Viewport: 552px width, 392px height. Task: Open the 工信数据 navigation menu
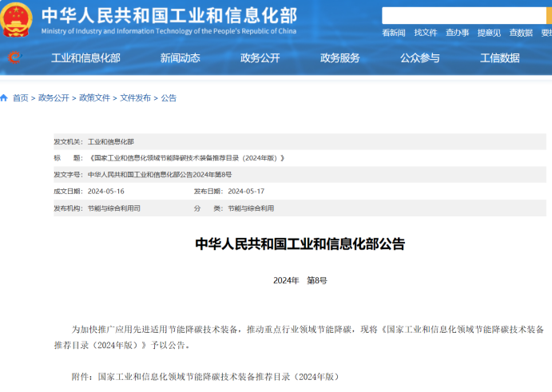click(x=499, y=57)
